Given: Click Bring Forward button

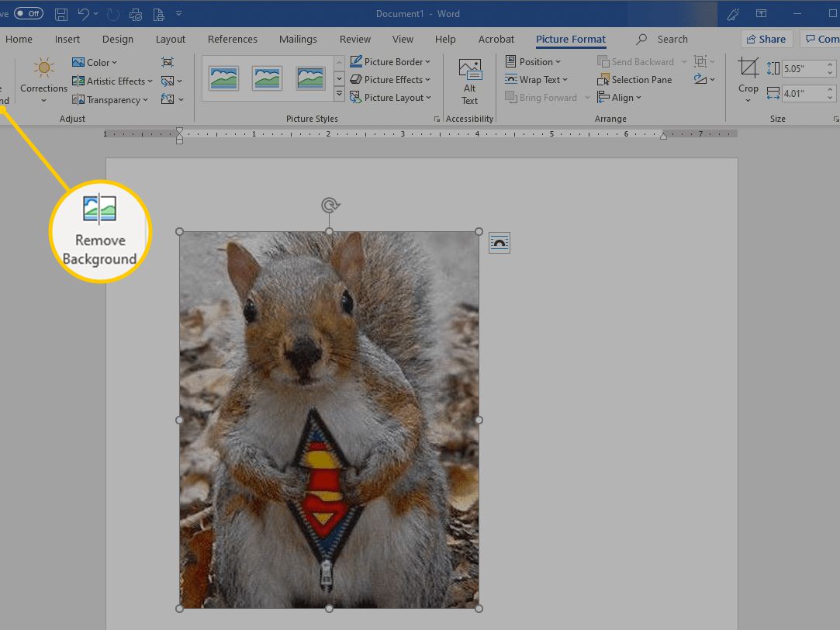Looking at the screenshot, I should [x=541, y=98].
